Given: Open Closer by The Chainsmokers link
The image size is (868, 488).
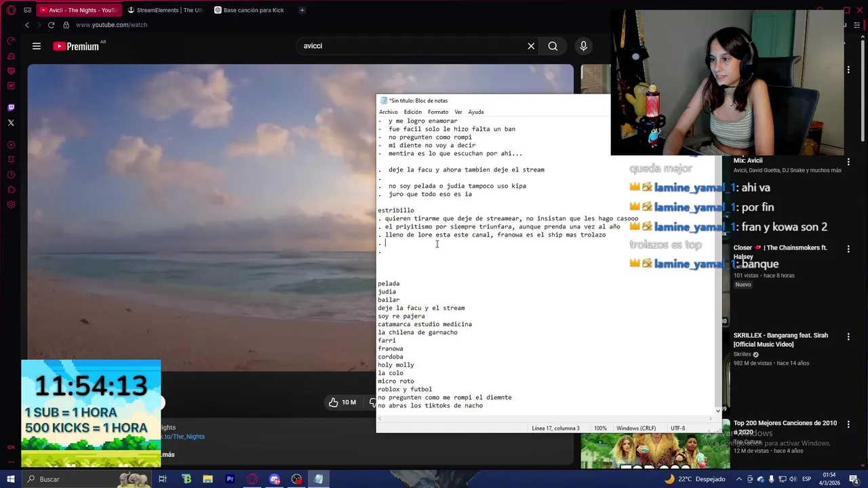Looking at the screenshot, I should (781, 252).
